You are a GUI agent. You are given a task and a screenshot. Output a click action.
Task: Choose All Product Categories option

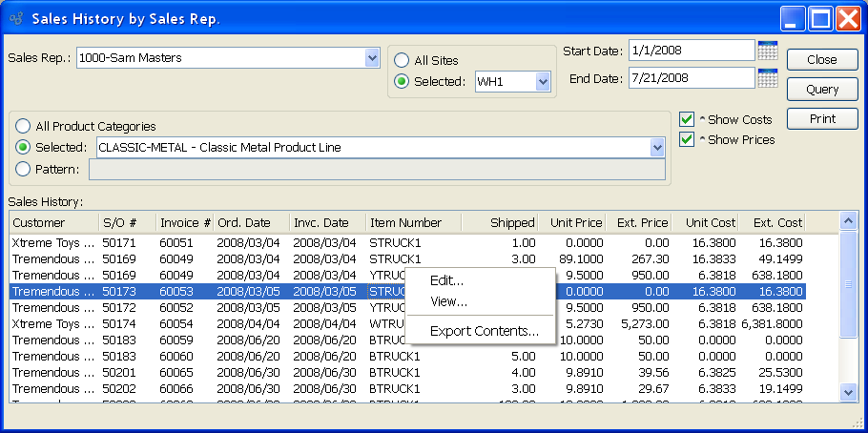click(x=22, y=126)
